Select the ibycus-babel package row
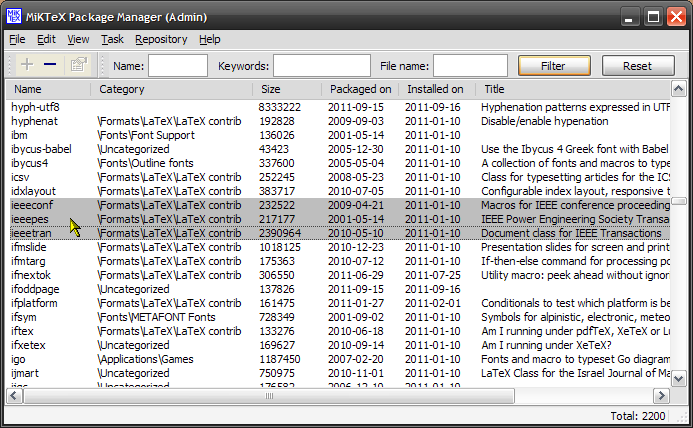This screenshot has height=428, width=693. 339,149
